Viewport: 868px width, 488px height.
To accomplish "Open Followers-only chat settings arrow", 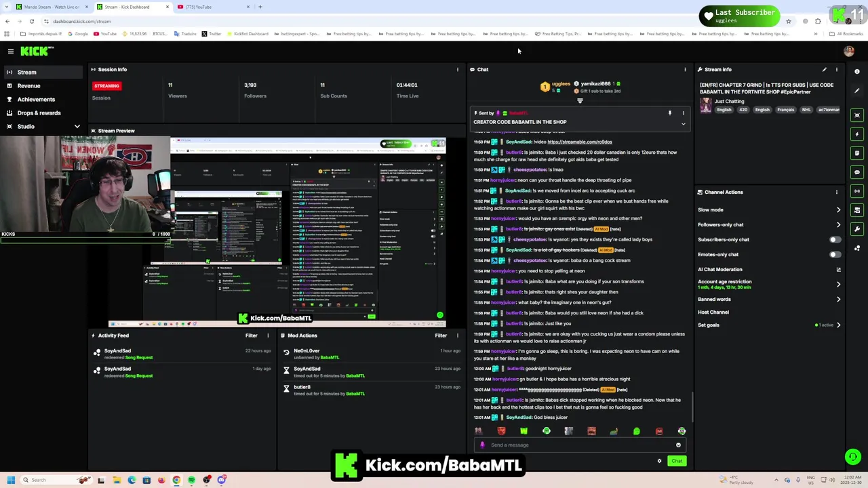I will (839, 224).
